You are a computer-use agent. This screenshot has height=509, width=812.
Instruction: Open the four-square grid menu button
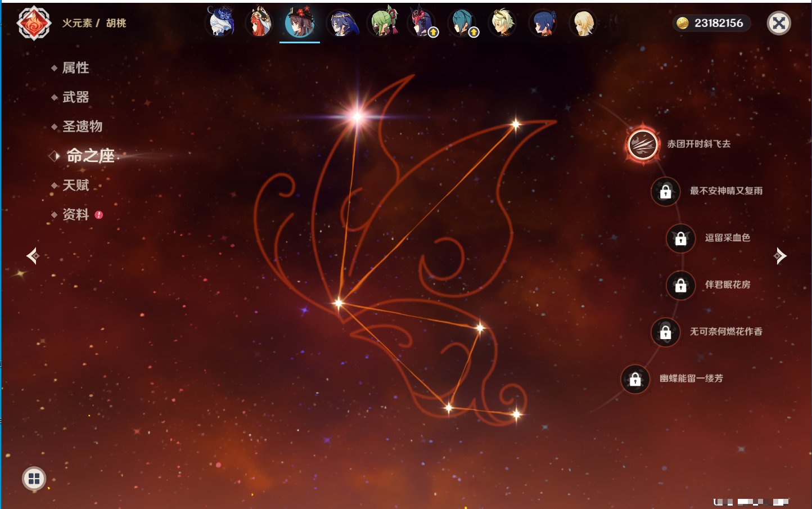tap(34, 479)
